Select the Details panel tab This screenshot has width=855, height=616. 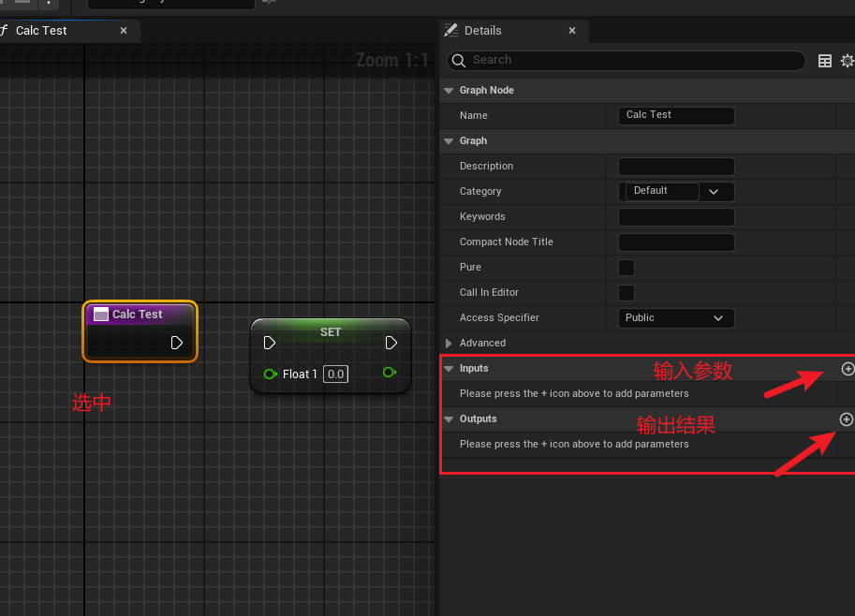(483, 31)
